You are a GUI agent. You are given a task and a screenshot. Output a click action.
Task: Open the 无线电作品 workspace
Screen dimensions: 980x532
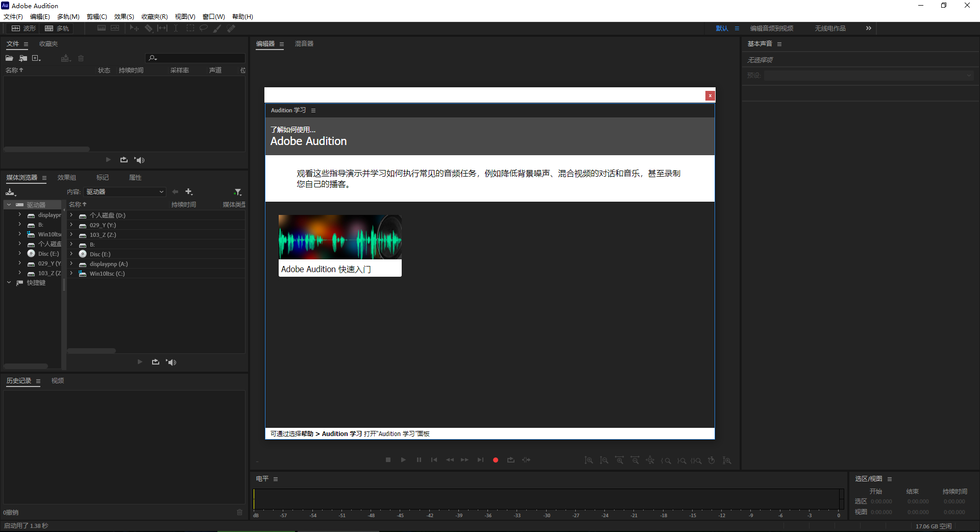(x=830, y=28)
